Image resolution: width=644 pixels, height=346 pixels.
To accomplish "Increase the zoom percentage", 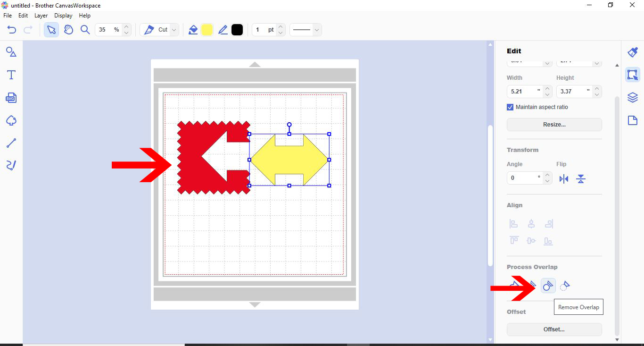I will pos(126,27).
